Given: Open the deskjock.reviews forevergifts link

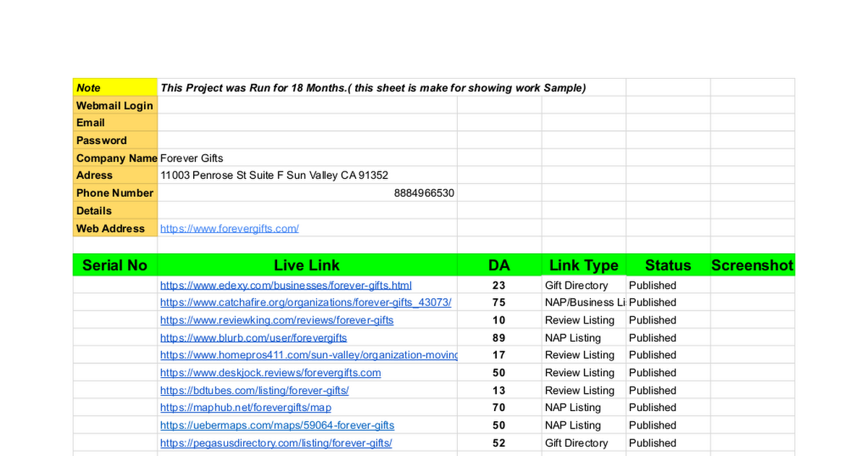Looking at the screenshot, I should 271,373.
